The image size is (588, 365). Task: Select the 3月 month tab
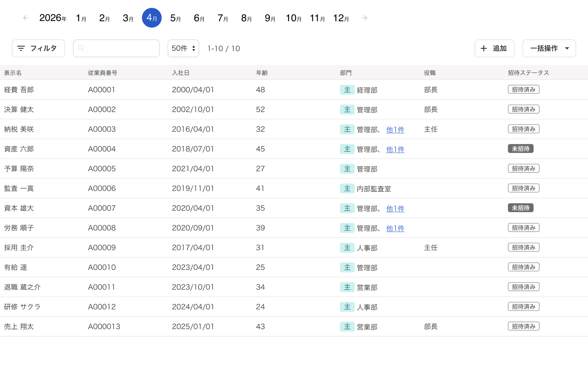[128, 18]
